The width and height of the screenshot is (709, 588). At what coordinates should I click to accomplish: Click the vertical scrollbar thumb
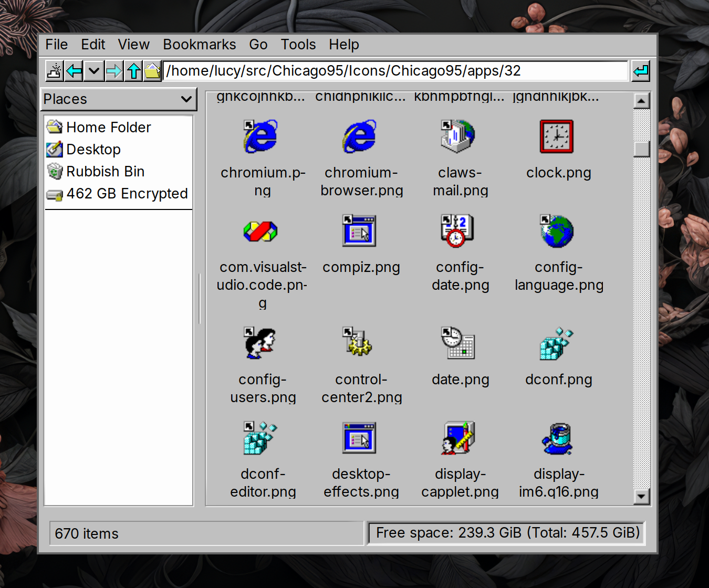click(642, 149)
